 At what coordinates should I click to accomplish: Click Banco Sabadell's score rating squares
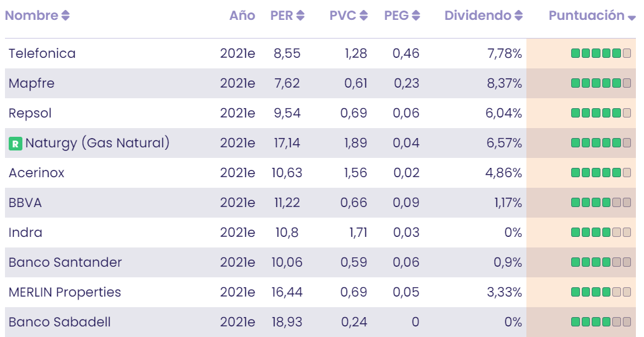[600, 322]
